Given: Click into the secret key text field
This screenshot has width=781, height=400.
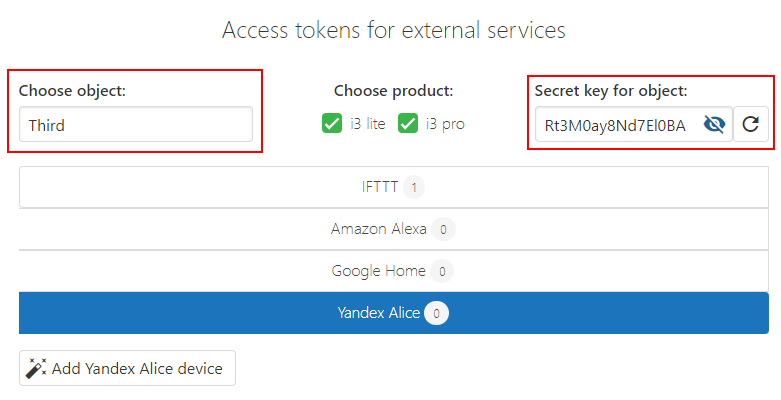Looking at the screenshot, I should (615, 125).
